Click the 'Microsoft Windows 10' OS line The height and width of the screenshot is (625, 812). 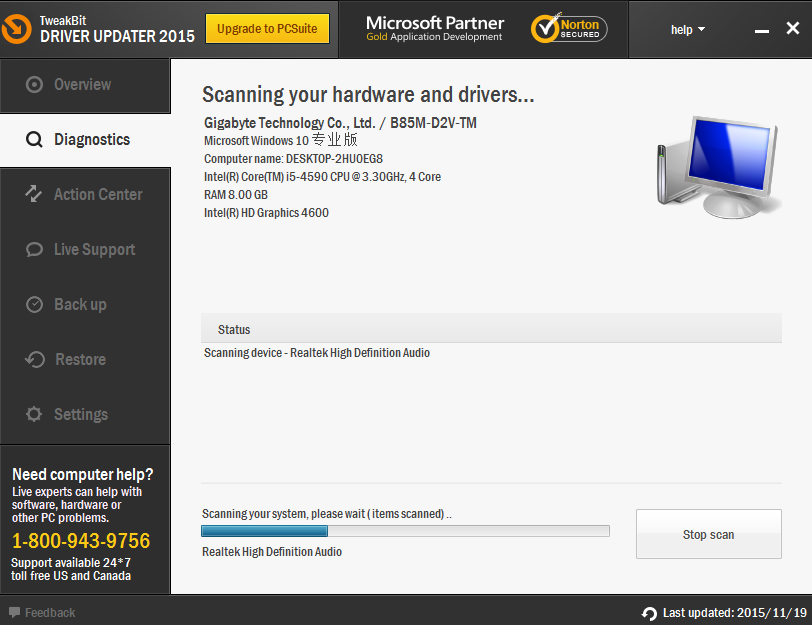click(x=280, y=140)
